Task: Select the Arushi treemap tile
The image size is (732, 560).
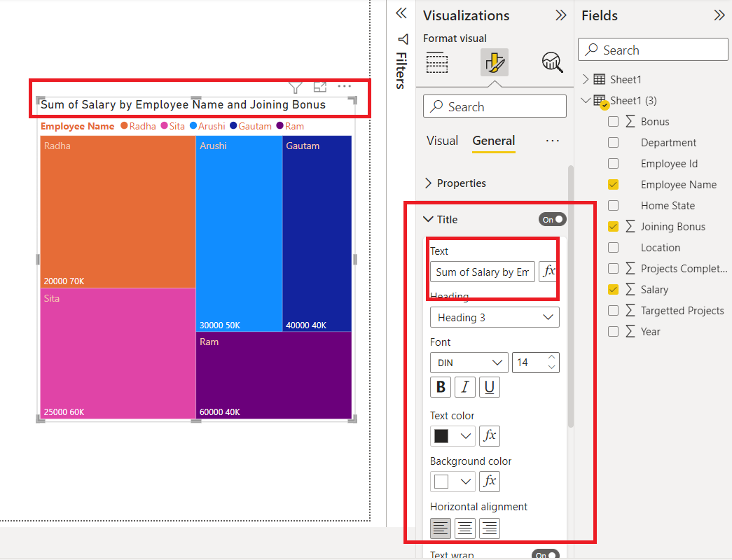Action: pos(239,233)
